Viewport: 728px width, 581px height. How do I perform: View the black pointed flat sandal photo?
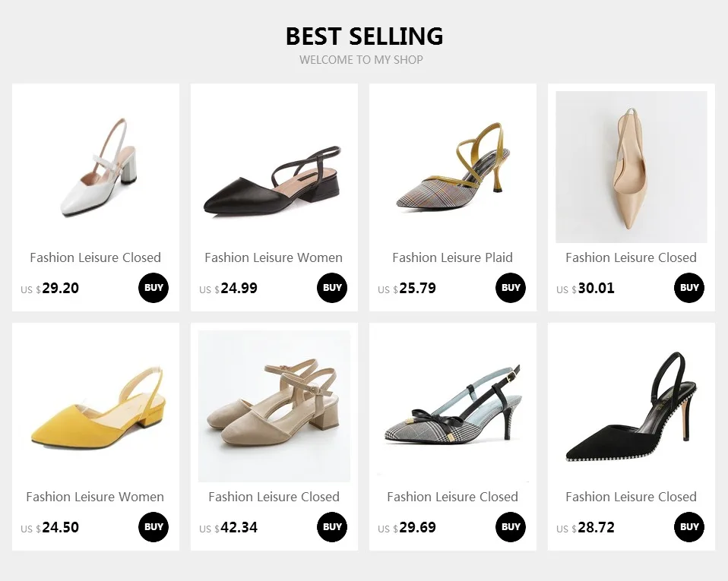(274, 178)
